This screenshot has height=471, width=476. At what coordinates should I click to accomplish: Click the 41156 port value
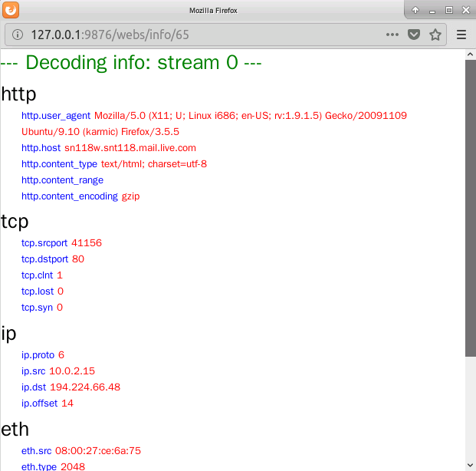pos(87,243)
